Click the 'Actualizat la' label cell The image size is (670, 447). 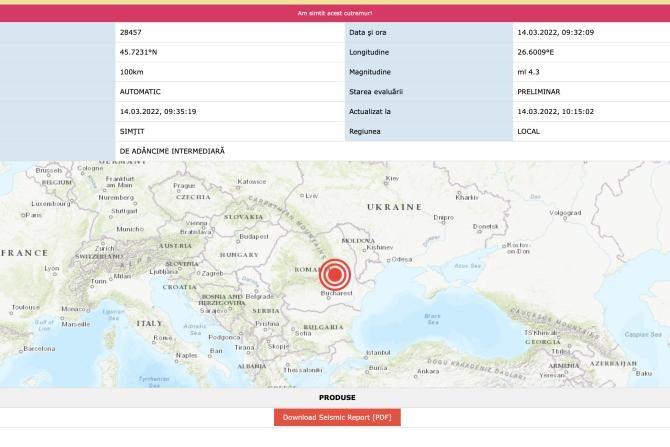371,112
